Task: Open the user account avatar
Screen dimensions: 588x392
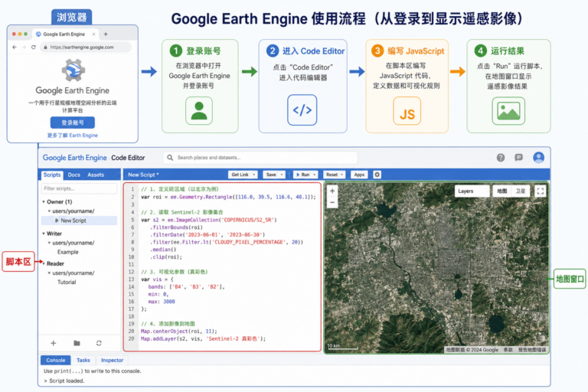Action: click(x=538, y=158)
